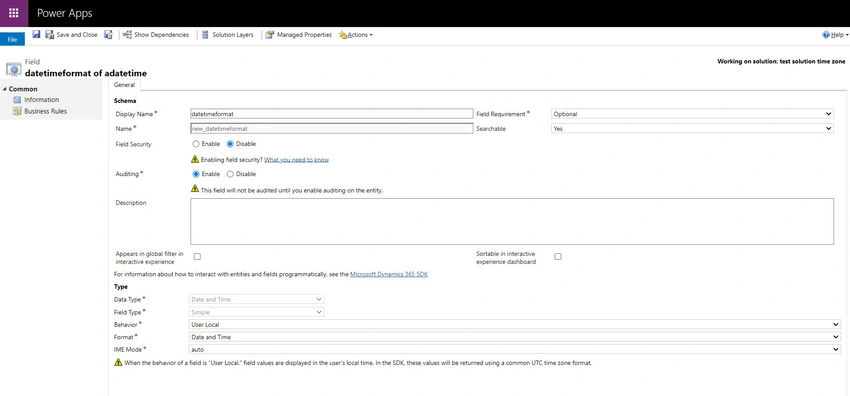Click in the Name field
This screenshot has height=396, width=850.
331,129
